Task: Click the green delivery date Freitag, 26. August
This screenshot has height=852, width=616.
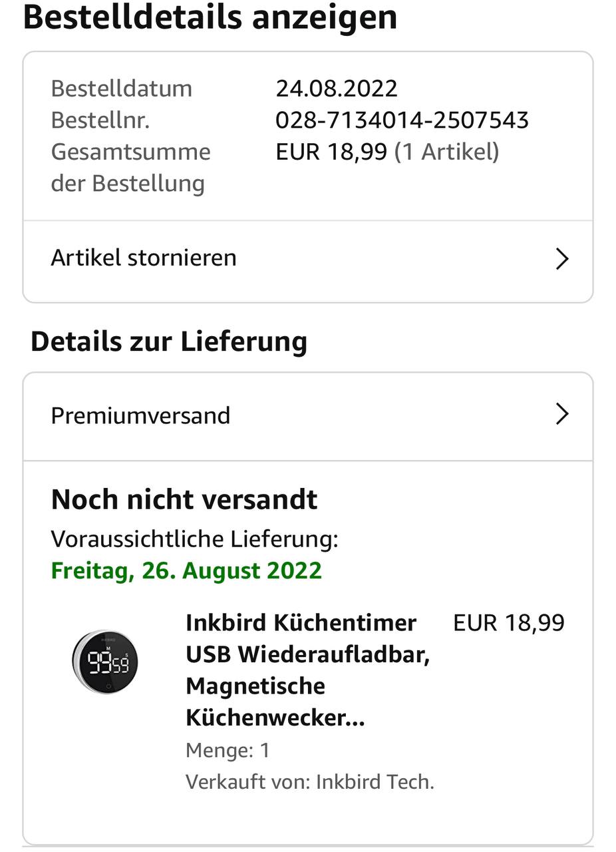Action: click(186, 570)
